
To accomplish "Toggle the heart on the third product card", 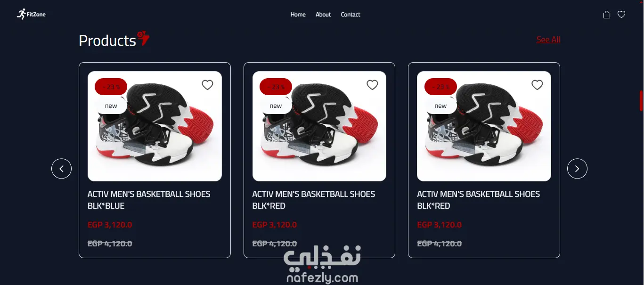I will coord(537,85).
